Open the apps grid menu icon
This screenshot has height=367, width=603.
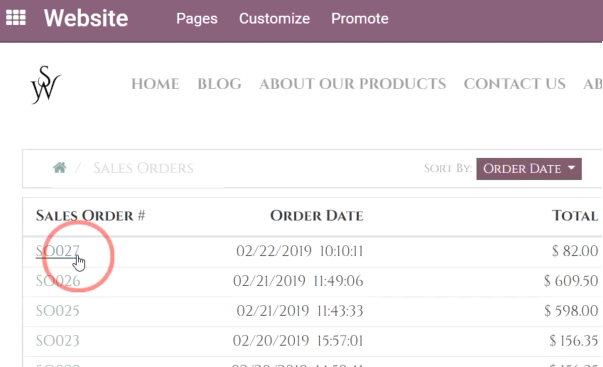[x=16, y=18]
